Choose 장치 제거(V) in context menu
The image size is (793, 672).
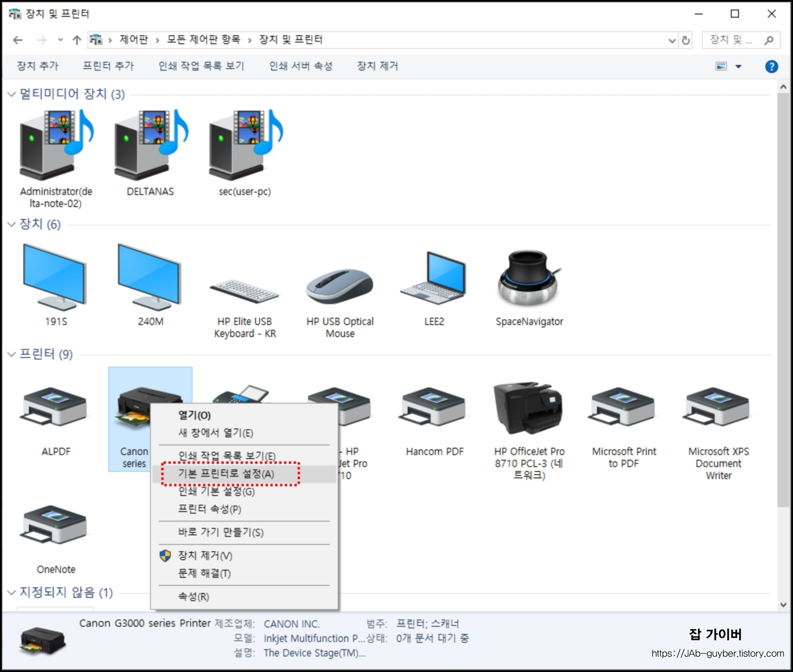pyautogui.click(x=245, y=556)
